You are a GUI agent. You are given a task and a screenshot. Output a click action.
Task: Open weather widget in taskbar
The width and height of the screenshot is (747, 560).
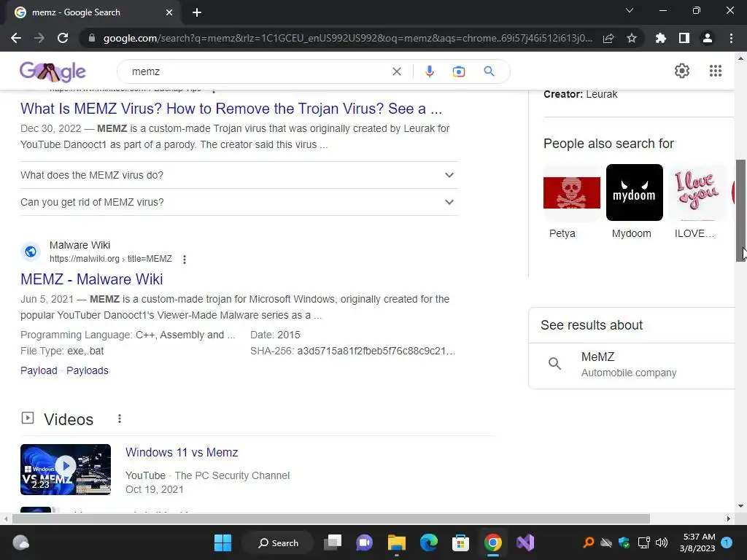click(20, 542)
